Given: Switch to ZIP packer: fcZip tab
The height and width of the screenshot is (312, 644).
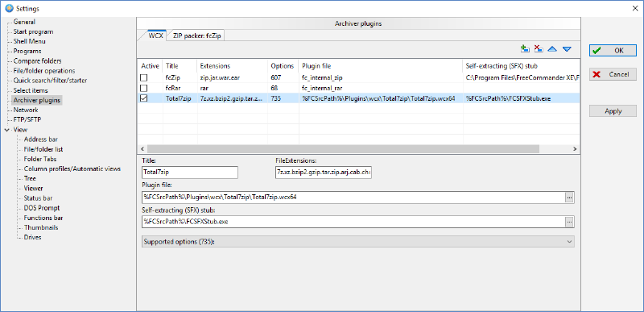Looking at the screenshot, I should pyautogui.click(x=197, y=35).
